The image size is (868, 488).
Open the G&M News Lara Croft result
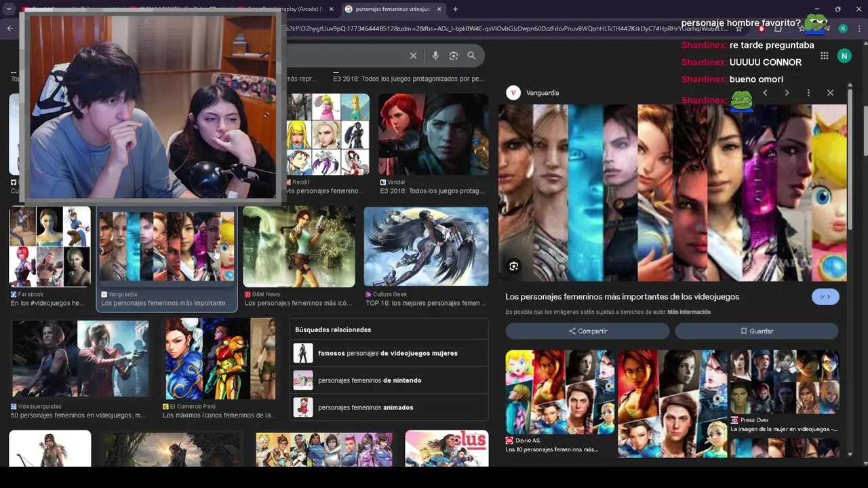pos(299,247)
